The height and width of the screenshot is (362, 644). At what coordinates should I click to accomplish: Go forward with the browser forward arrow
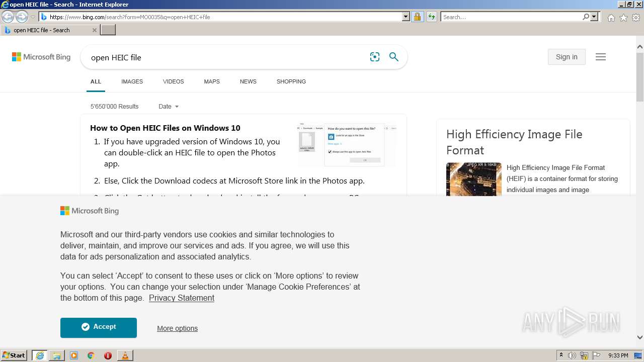coord(22,17)
